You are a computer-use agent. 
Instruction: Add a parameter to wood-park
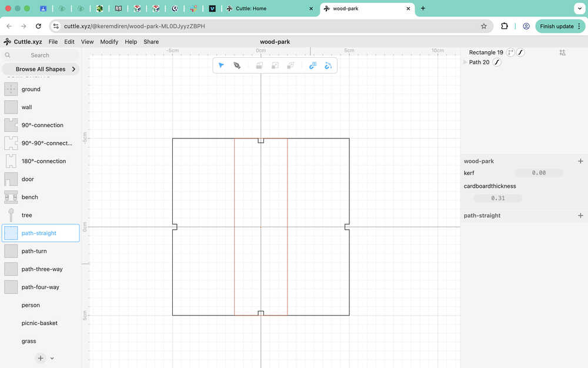tap(580, 161)
